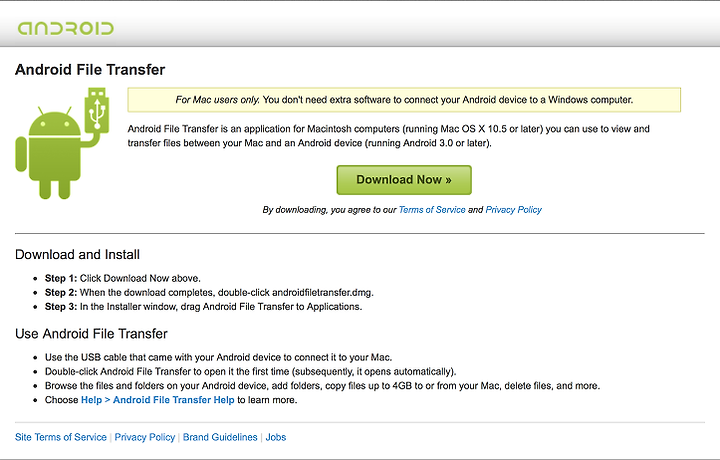Click the 'For Mac users only' notice
This screenshot has height=460, width=720.
point(404,100)
